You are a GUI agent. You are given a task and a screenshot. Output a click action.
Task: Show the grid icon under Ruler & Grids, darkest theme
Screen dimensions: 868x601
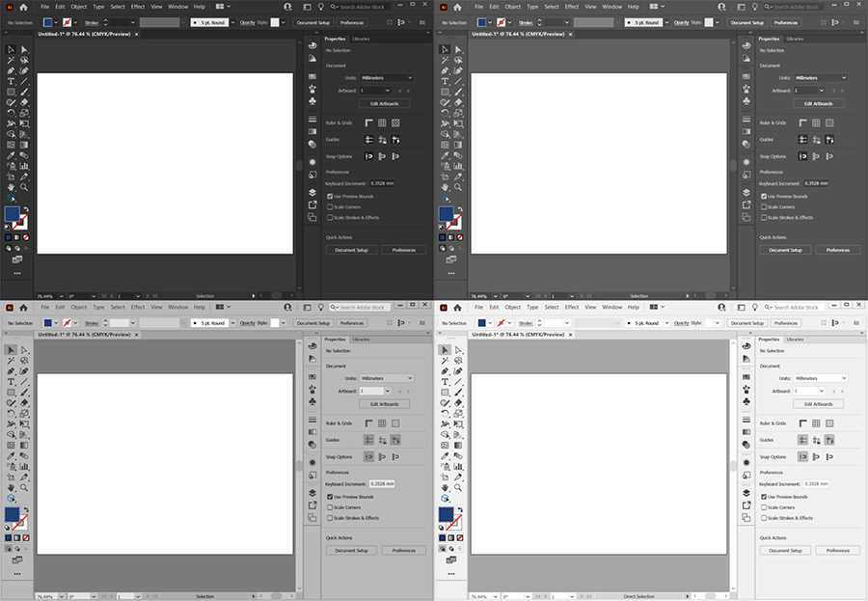382,123
